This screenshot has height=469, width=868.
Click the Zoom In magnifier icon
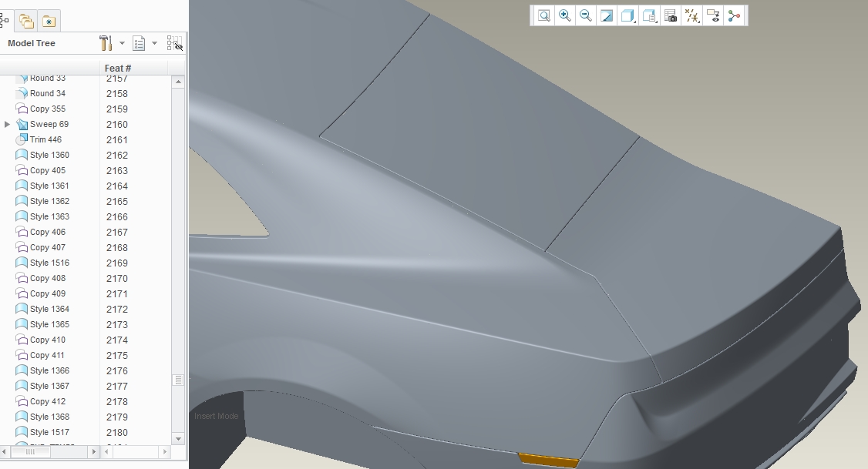pos(564,15)
